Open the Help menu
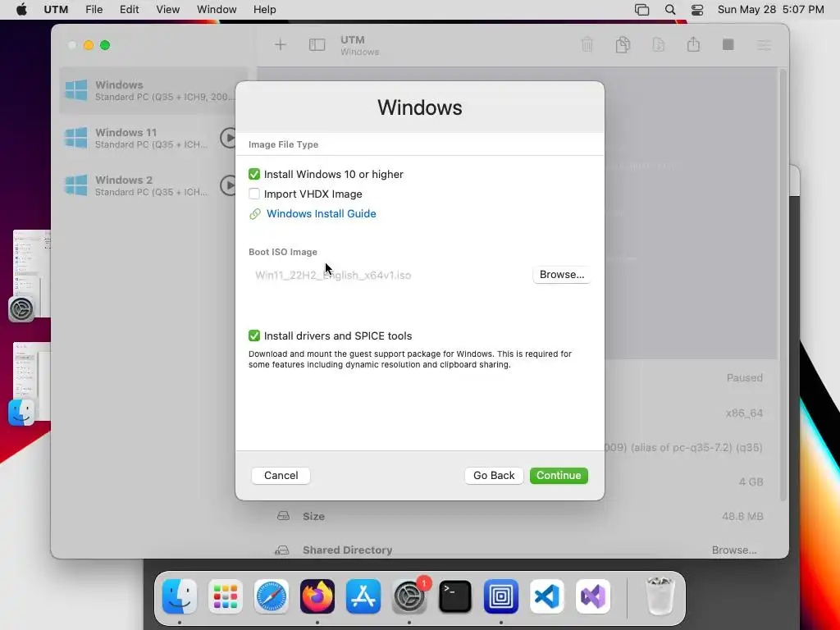 tap(265, 10)
